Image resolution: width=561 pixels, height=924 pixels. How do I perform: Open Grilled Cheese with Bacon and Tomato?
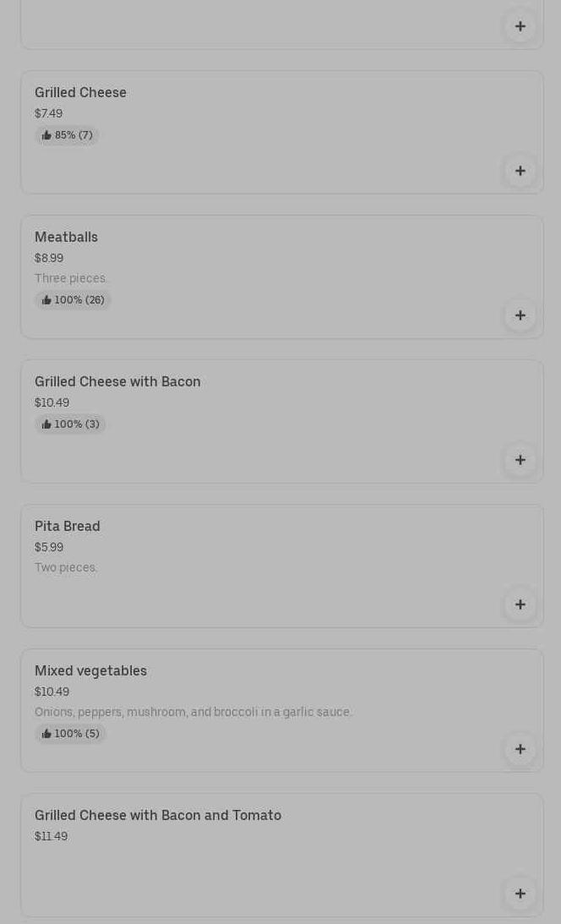tap(158, 816)
